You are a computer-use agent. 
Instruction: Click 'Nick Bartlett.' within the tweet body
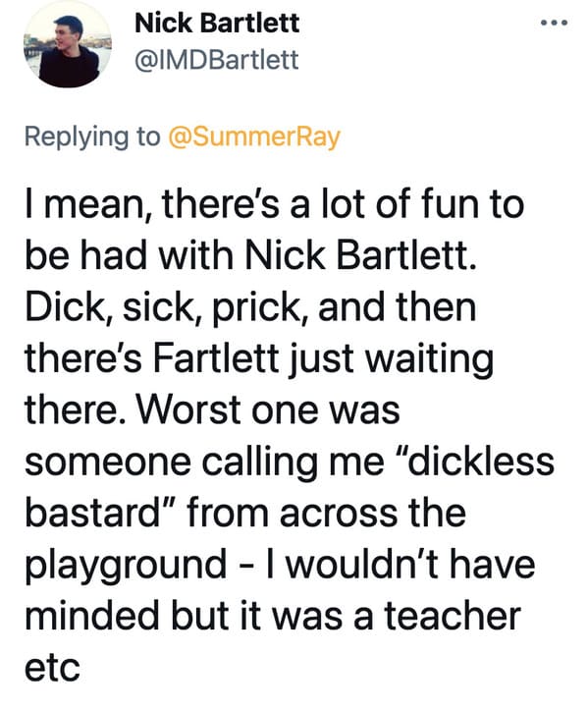pos(360,256)
